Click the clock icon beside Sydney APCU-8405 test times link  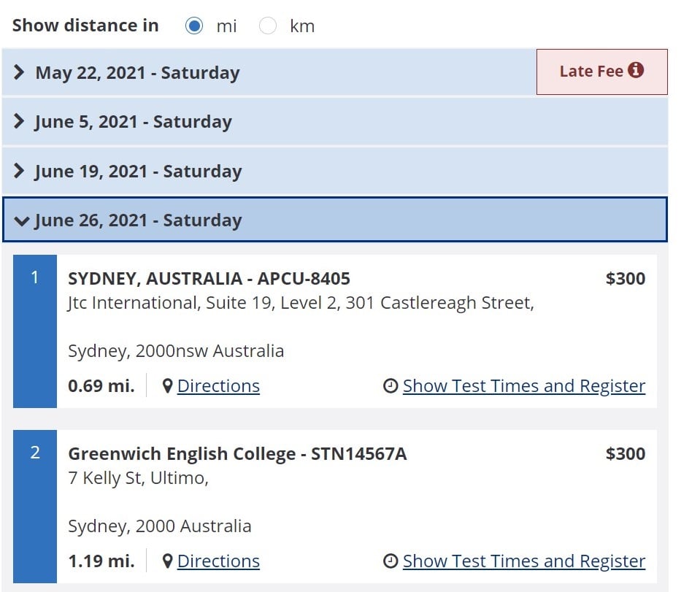pos(390,385)
